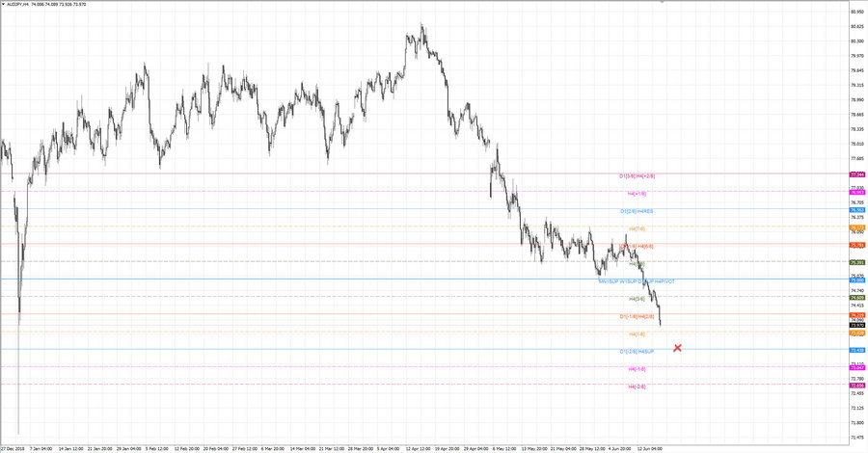This screenshot has height=453, width=868.
Task: Click the black 73.970 current price tag
Action: 857,325
